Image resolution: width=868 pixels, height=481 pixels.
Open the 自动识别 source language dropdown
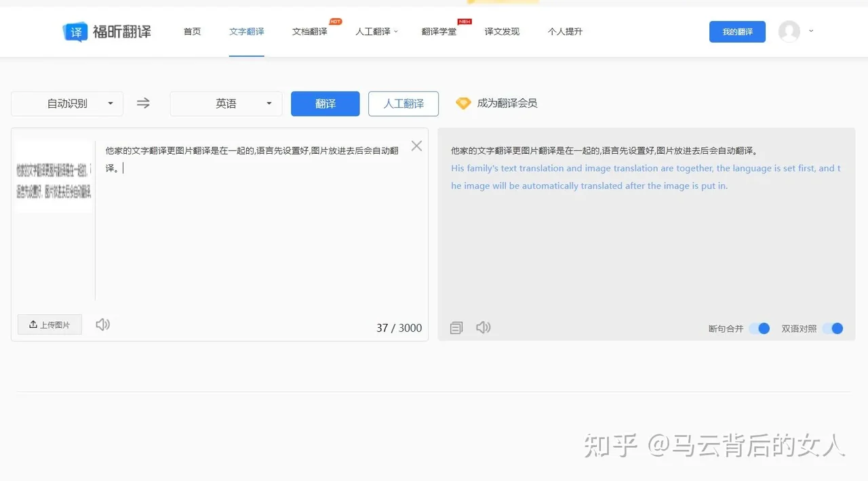click(x=66, y=103)
